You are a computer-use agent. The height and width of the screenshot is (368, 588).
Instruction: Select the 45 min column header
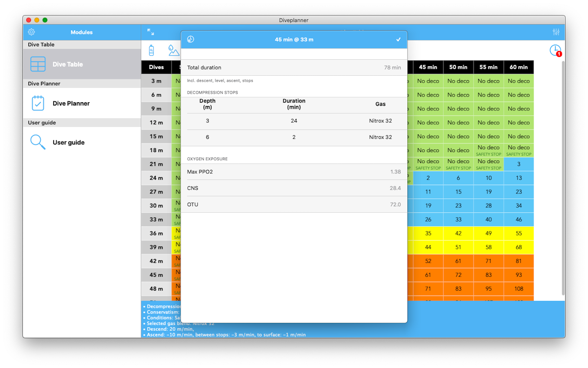(x=428, y=67)
